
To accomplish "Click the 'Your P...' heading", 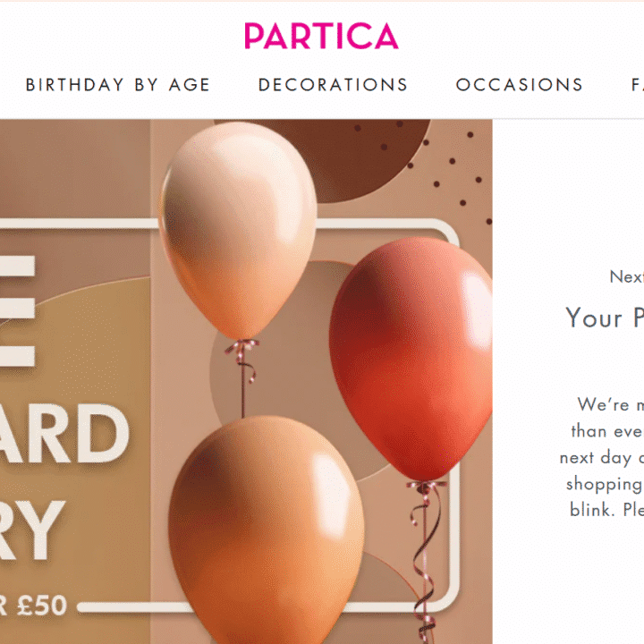I will (x=605, y=318).
